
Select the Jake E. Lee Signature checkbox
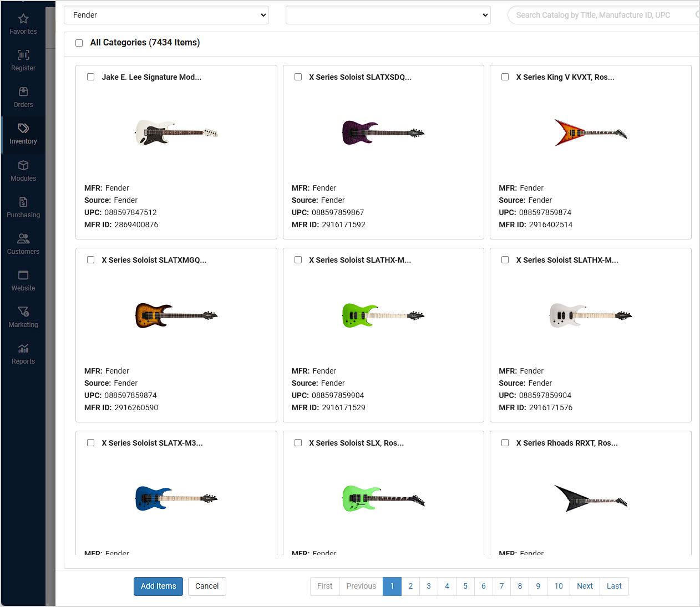pos(90,77)
